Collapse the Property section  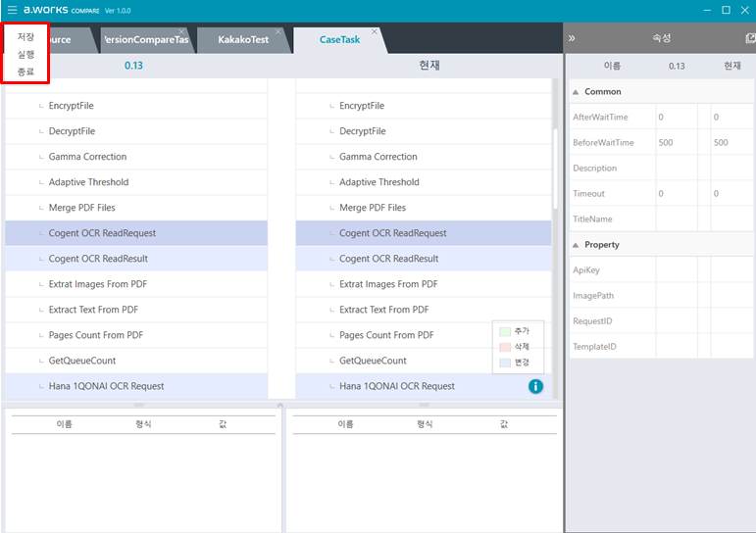576,245
